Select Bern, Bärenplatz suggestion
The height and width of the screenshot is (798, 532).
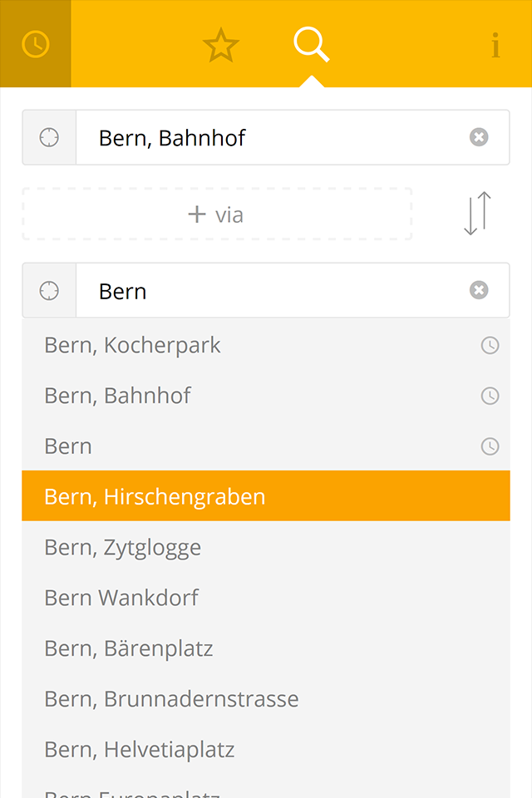[266, 648]
